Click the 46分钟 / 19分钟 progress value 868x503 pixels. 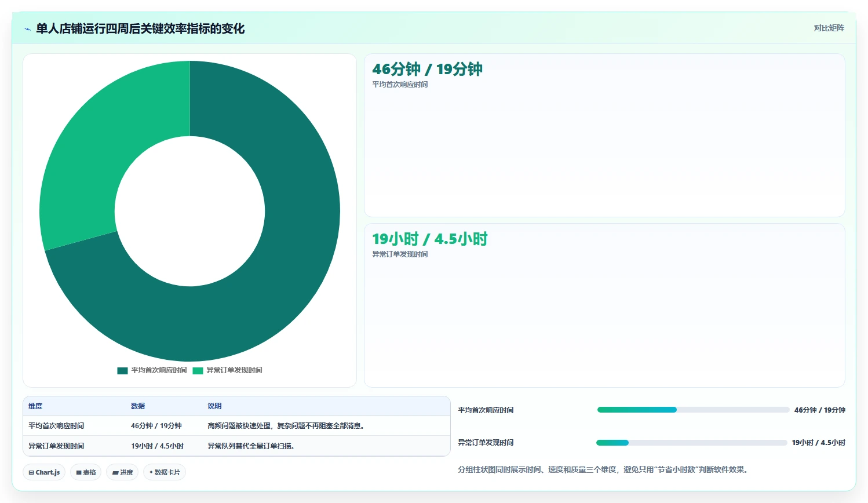click(819, 410)
